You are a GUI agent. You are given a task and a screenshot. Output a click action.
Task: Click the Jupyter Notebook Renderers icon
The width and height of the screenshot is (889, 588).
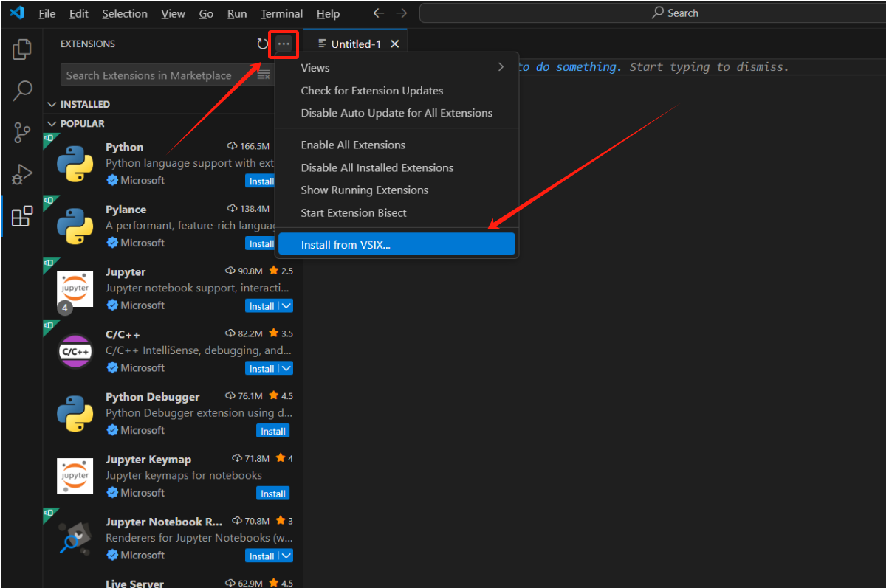(x=75, y=539)
